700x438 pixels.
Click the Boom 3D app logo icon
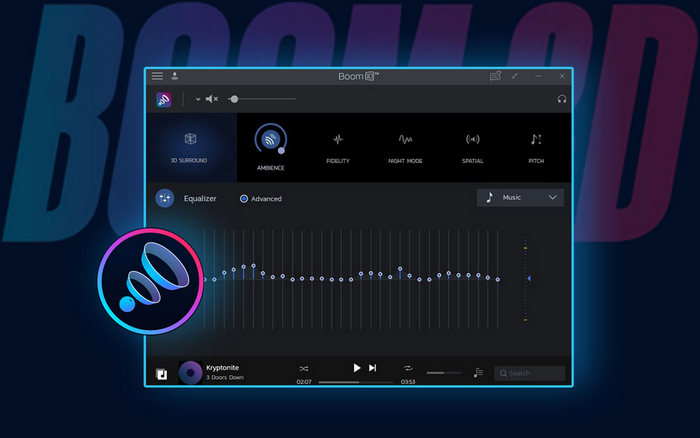click(164, 100)
